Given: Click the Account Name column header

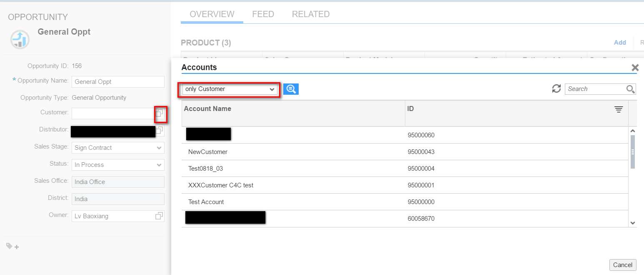Looking at the screenshot, I should pyautogui.click(x=293, y=113).
